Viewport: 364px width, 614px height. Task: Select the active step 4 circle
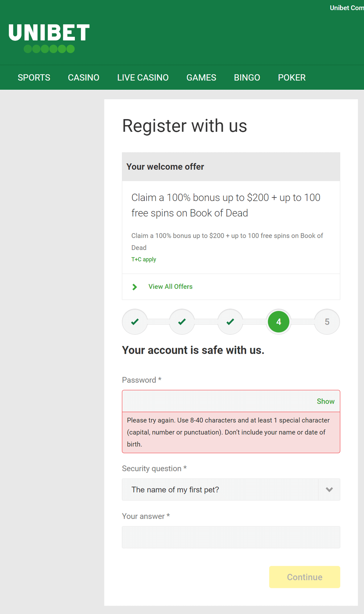[x=279, y=322]
